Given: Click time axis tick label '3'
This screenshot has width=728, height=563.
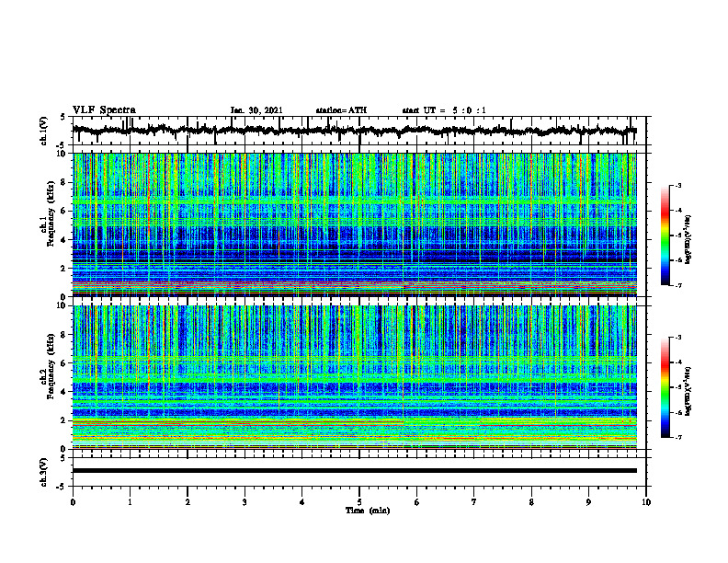Looking at the screenshot, I should click(245, 502).
